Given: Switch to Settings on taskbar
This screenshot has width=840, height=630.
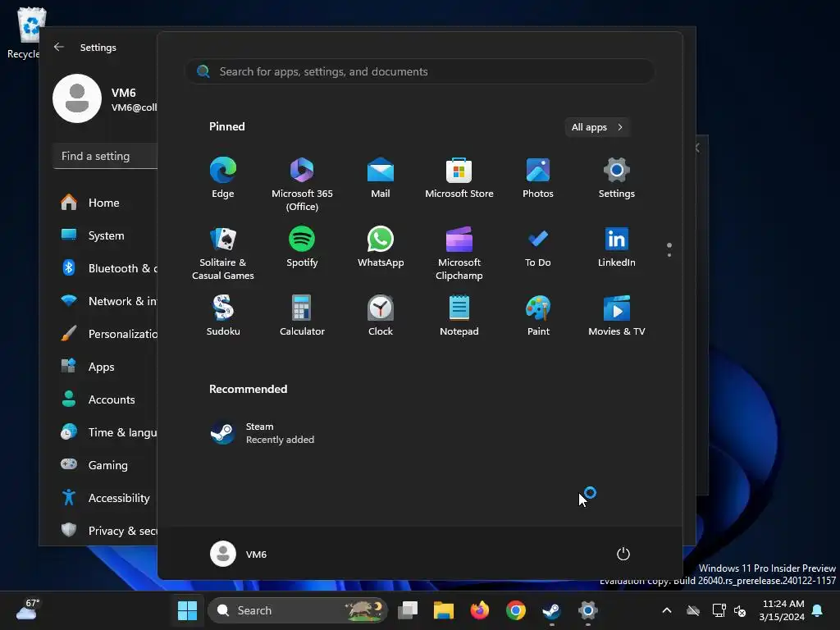Looking at the screenshot, I should coord(587,610).
